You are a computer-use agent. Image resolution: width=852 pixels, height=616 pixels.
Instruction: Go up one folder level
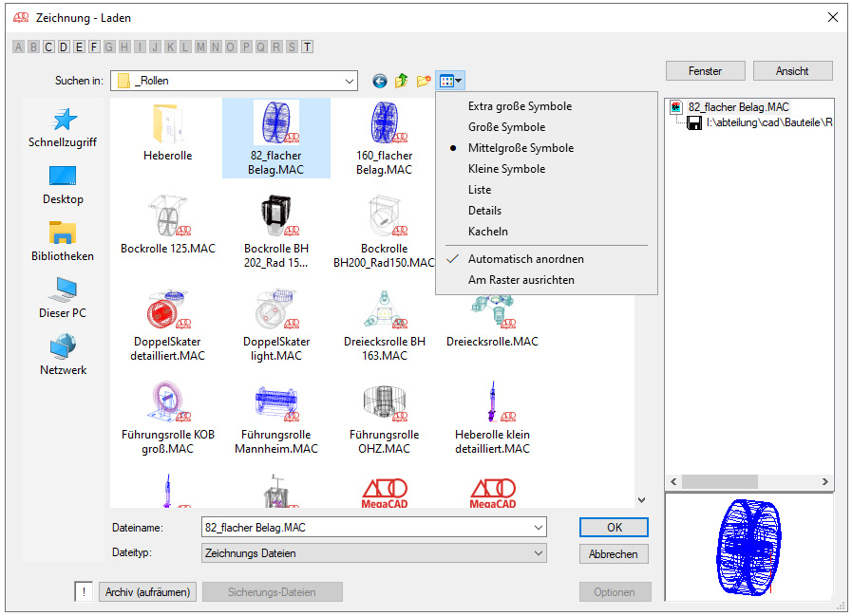(401, 81)
